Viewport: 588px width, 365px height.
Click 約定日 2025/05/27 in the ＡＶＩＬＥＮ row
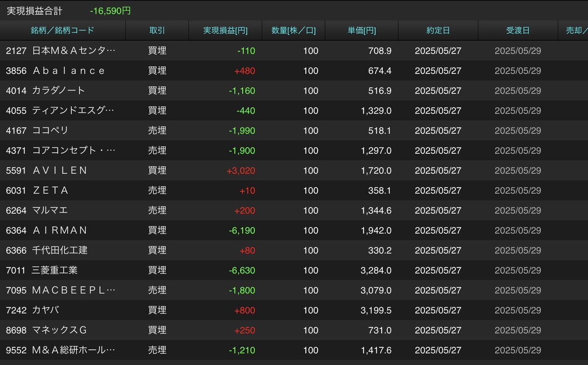click(x=438, y=170)
